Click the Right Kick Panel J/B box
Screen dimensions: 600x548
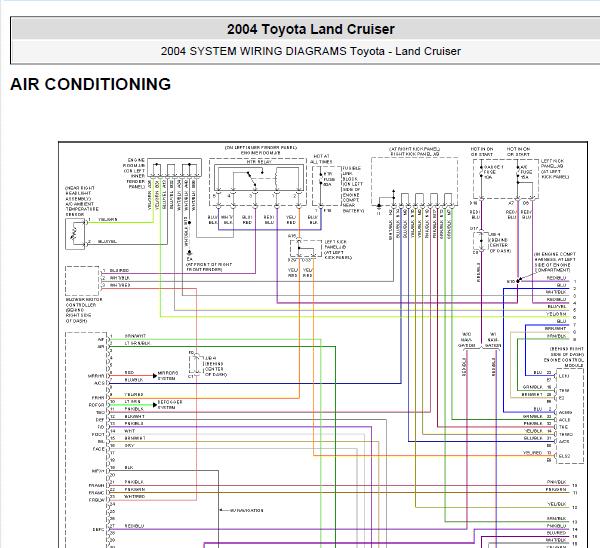pyautogui.click(x=414, y=182)
